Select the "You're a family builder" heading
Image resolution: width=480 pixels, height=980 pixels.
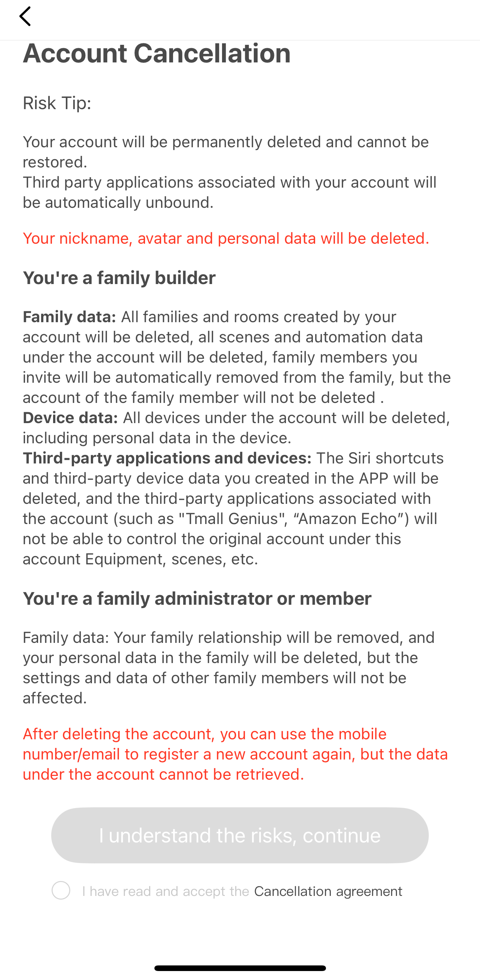[x=119, y=278]
